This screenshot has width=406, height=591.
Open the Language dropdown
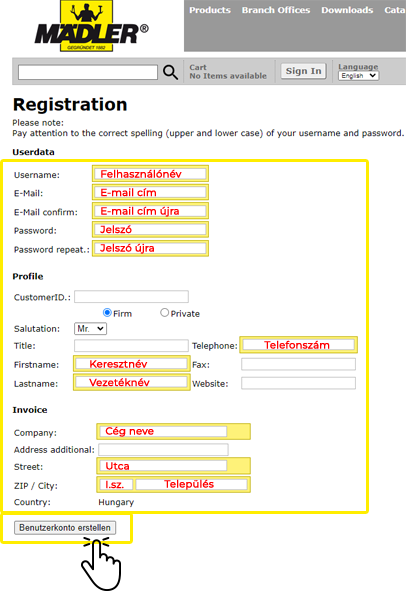pos(358,76)
